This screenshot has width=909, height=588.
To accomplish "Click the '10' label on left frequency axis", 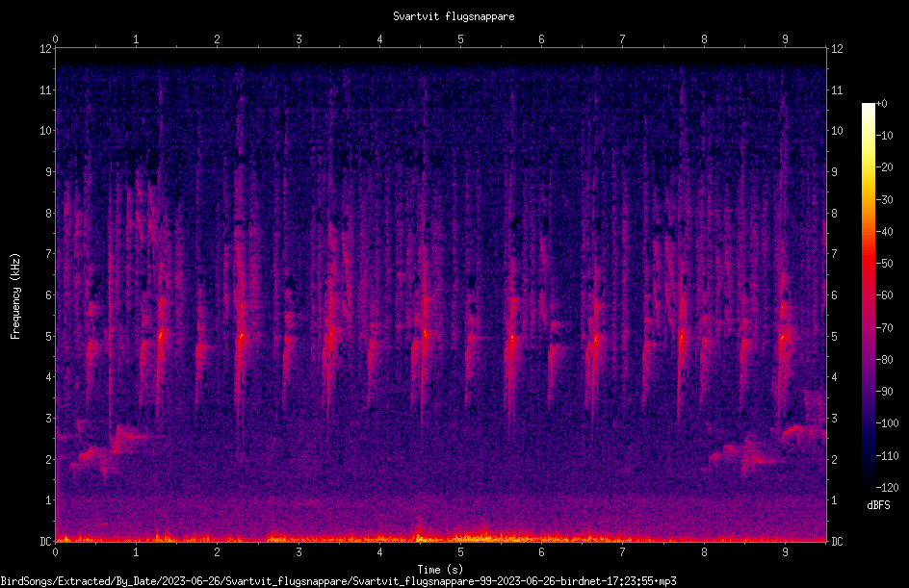I will [x=46, y=131].
